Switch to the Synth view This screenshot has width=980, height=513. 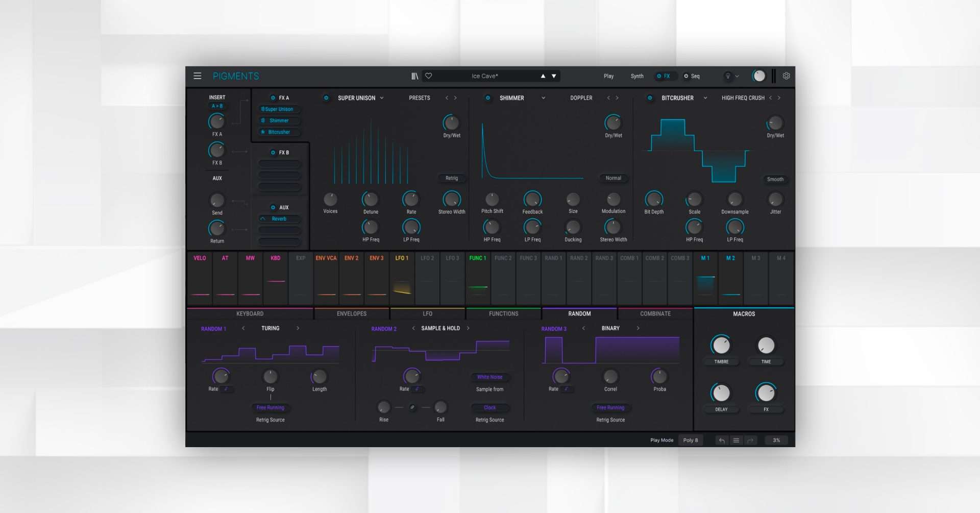coord(637,76)
